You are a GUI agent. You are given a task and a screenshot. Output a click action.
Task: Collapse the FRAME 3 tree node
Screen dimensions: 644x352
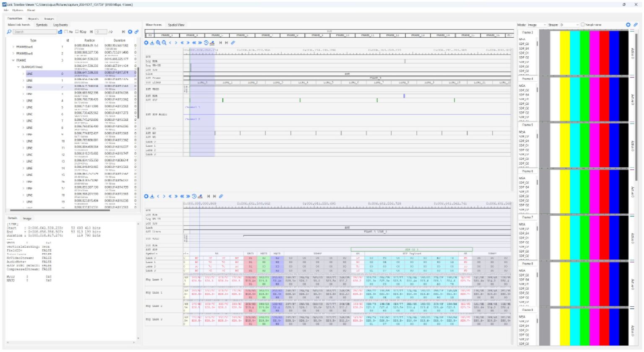13,60
